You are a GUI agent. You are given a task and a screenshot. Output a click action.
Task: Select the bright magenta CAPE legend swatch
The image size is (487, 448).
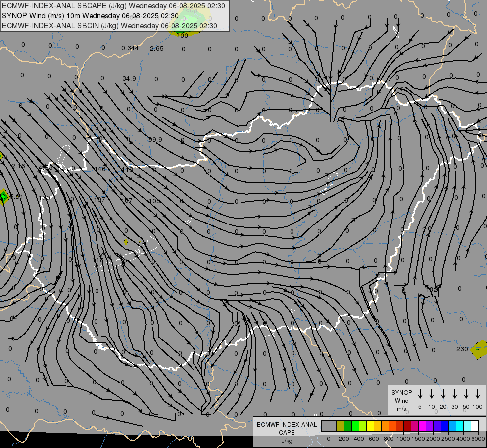click(422, 426)
